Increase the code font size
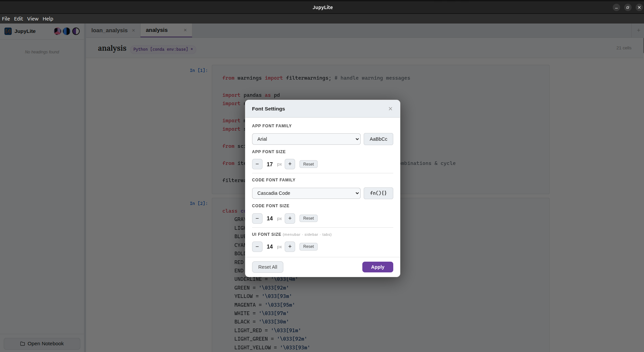The width and height of the screenshot is (644, 352). coord(290,218)
